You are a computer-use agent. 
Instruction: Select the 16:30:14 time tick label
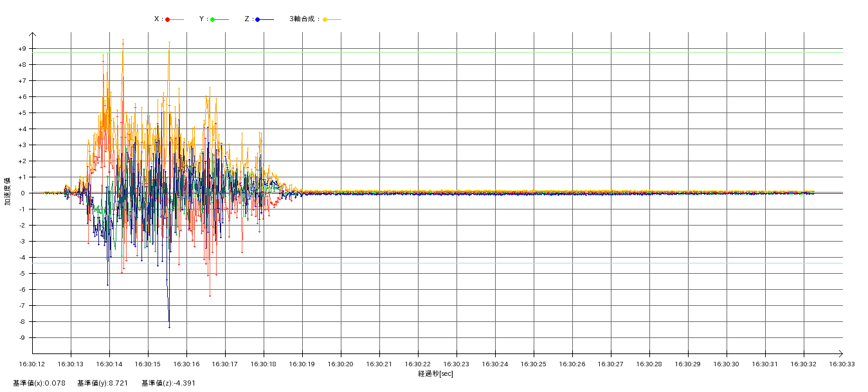[109, 364]
